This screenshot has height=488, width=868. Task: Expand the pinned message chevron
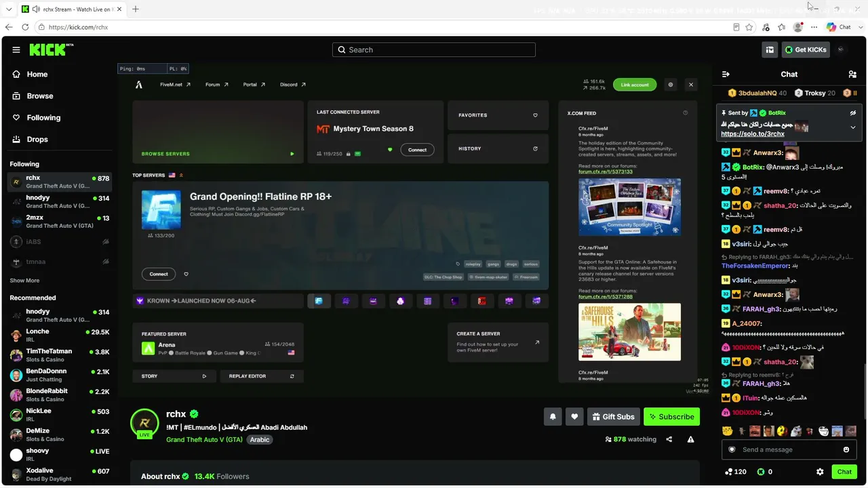coord(853,127)
